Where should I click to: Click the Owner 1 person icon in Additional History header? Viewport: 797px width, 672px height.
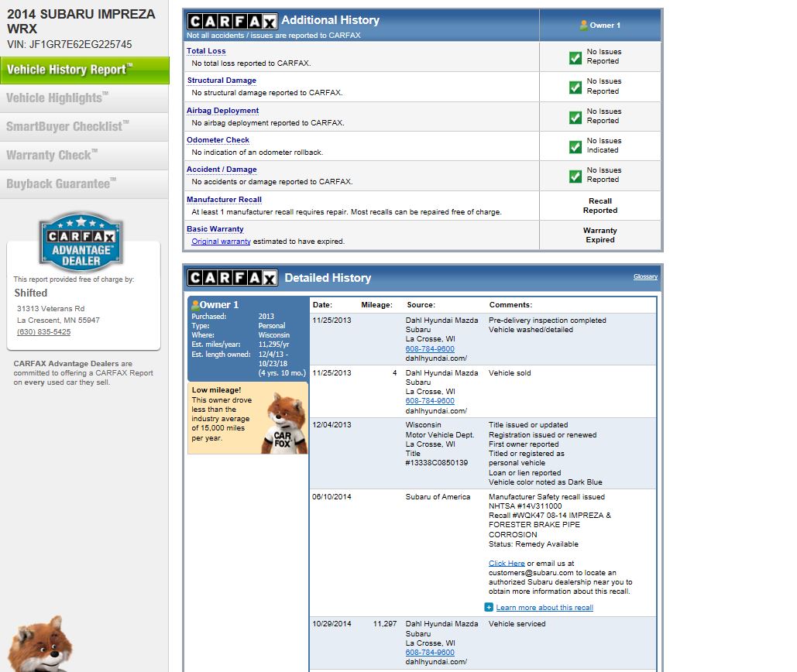tap(583, 25)
